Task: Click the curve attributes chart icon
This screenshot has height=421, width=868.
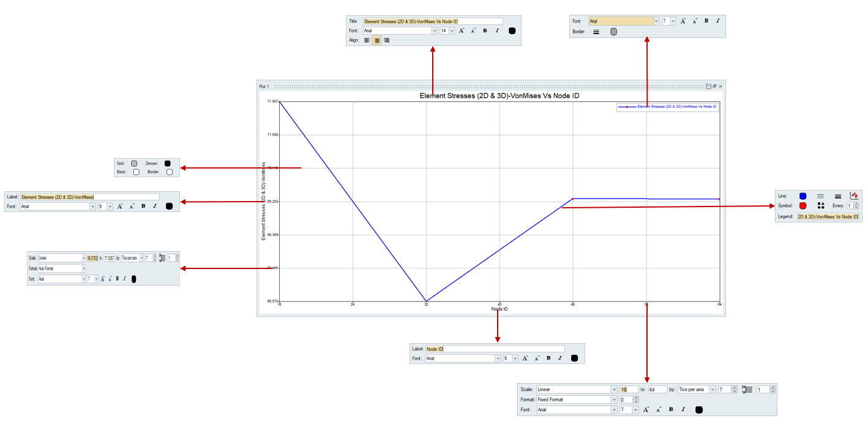Action: pyautogui.click(x=855, y=196)
